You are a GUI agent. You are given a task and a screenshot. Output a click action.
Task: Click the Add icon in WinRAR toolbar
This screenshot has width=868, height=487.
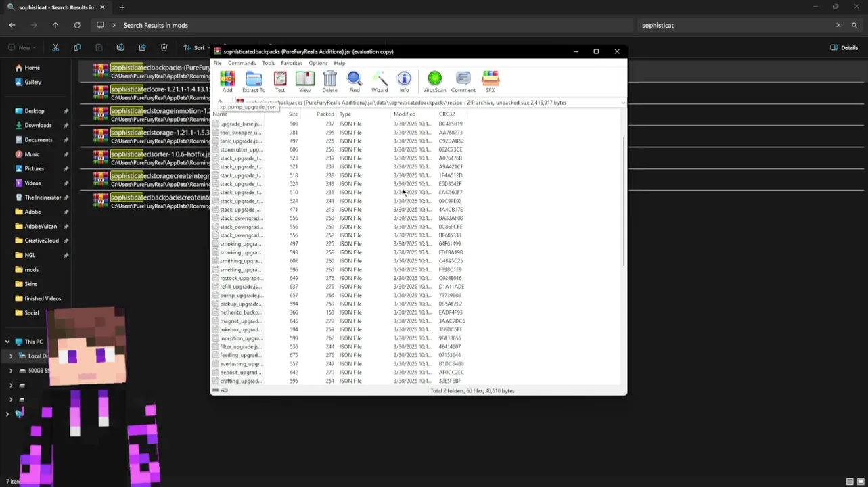click(227, 82)
